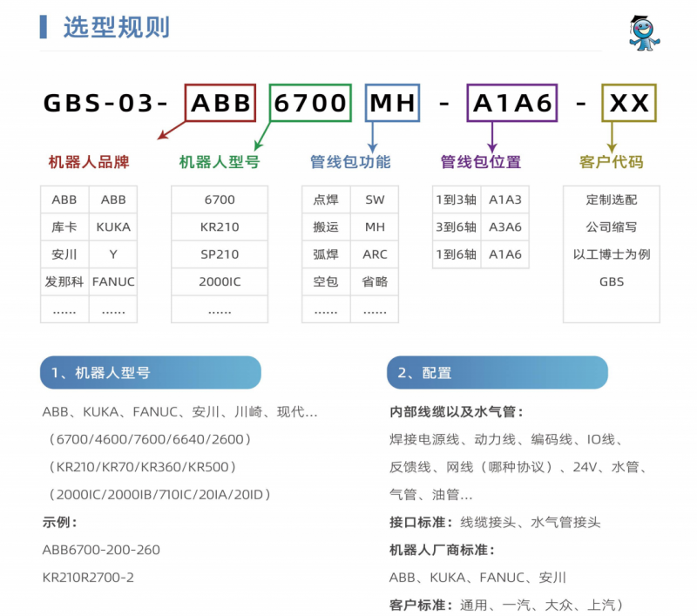Select the 安川 cell in brand table
The image size is (697, 616).
click(64, 254)
